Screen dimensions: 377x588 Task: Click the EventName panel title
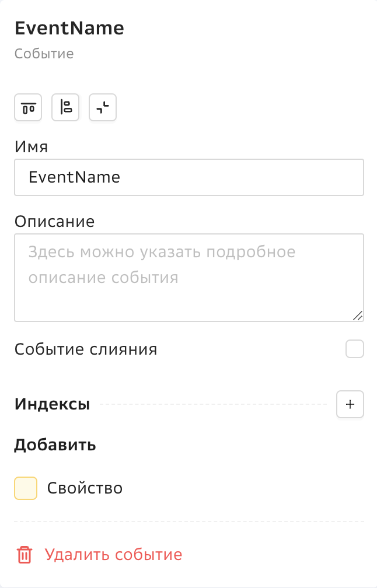[69, 28]
